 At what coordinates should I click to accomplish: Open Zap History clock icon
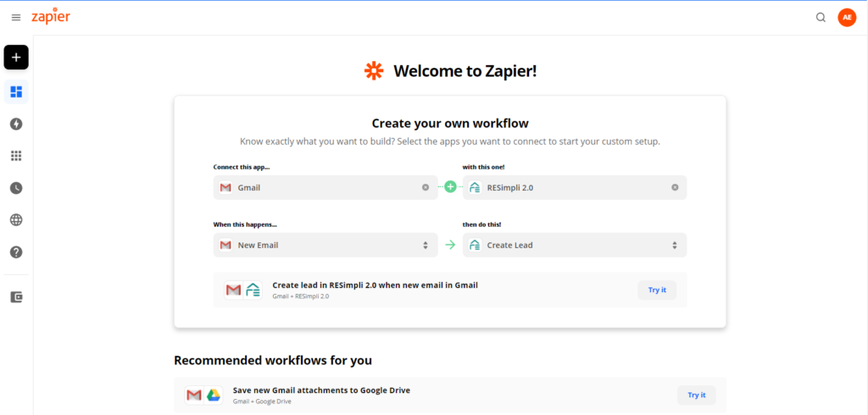tap(16, 188)
